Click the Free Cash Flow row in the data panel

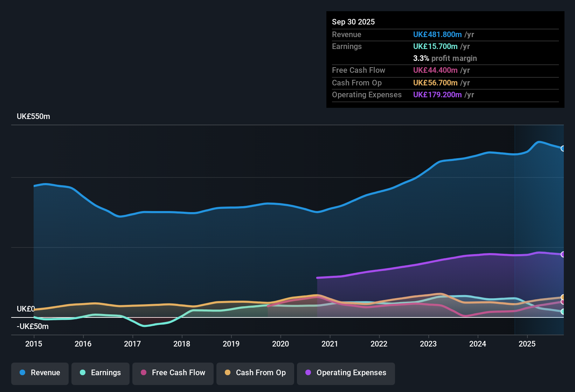(359, 70)
